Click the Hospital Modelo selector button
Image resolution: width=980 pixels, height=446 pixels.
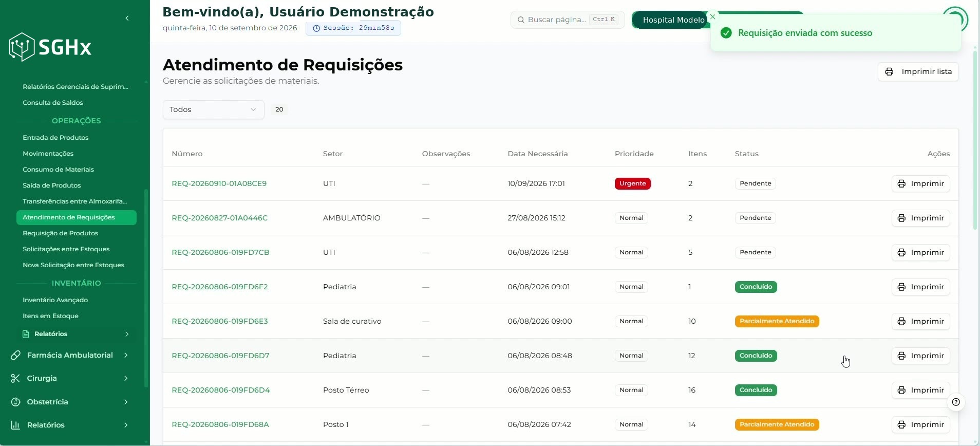tap(670, 20)
